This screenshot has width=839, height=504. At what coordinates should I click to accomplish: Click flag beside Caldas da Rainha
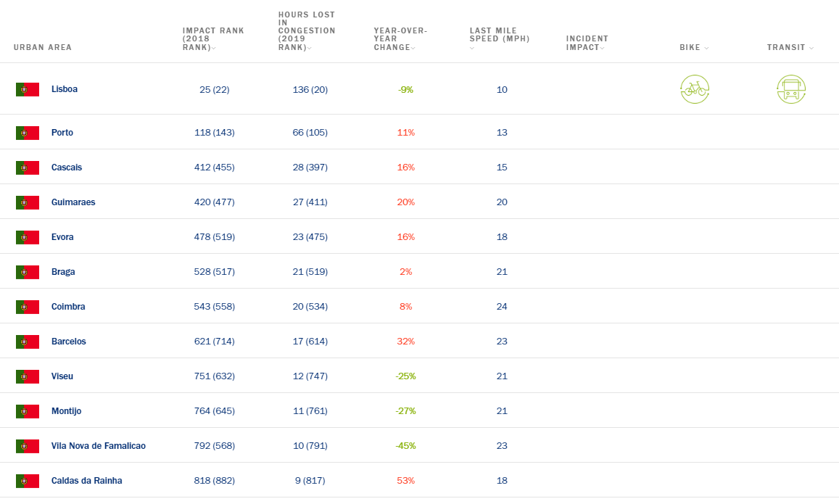28,481
